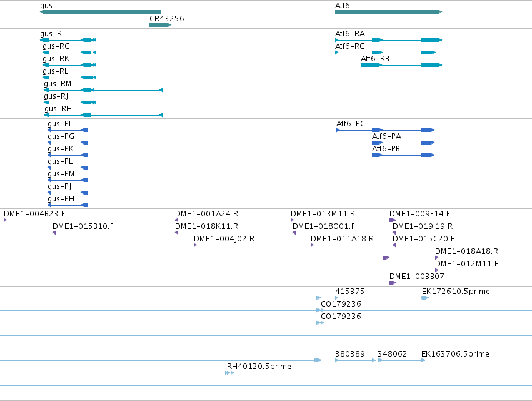
Task: Select BAC end DME1-004B23.F
Action: click(34, 214)
